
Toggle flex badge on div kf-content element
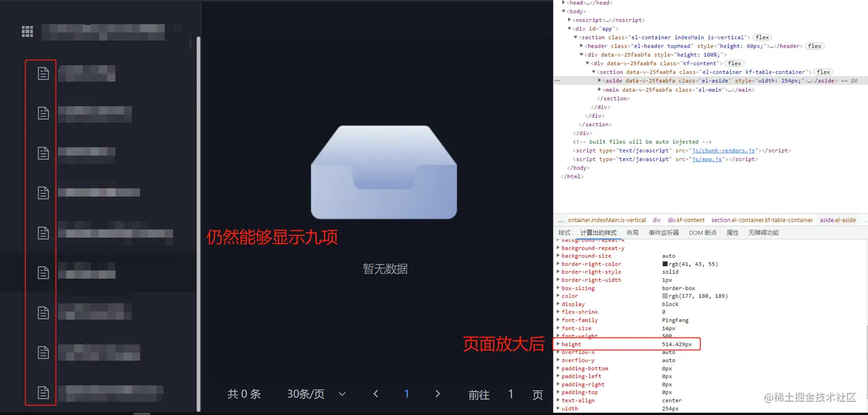click(x=734, y=63)
